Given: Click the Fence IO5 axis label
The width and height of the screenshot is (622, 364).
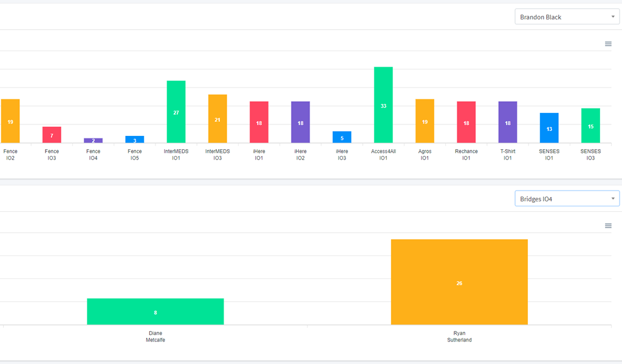Looking at the screenshot, I should point(135,155).
